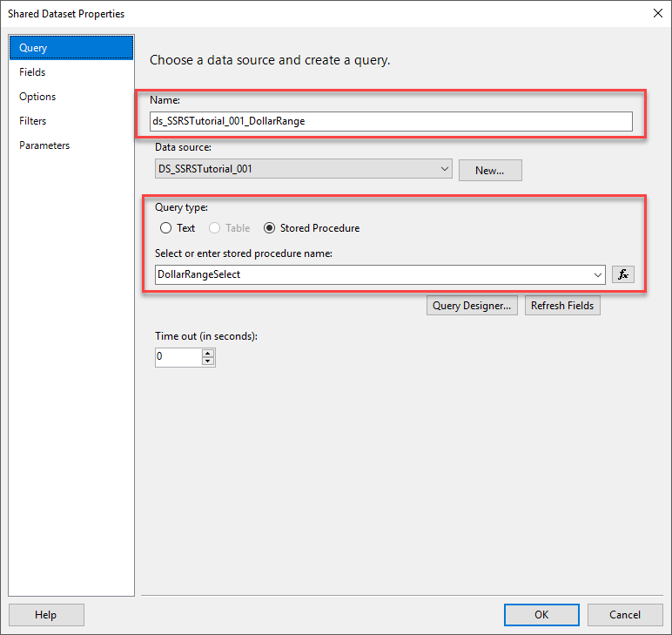Click the Help button
This screenshot has height=635, width=672.
click(x=46, y=614)
